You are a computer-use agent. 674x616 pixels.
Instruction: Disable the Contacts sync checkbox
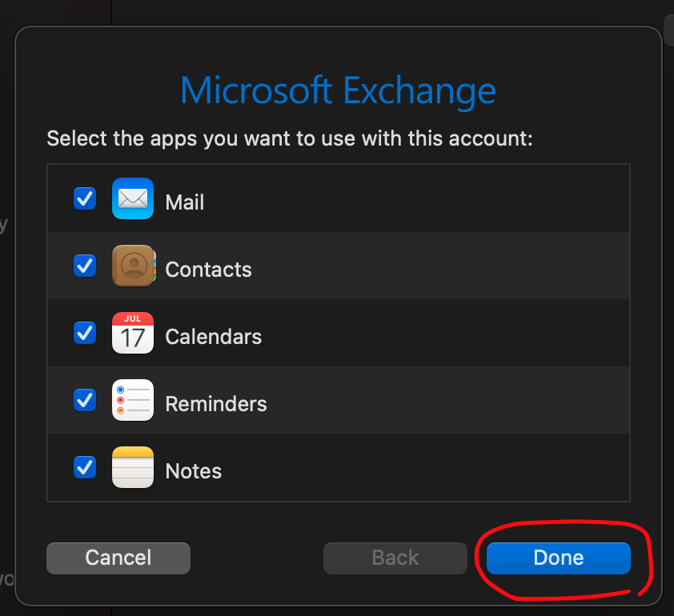click(85, 266)
